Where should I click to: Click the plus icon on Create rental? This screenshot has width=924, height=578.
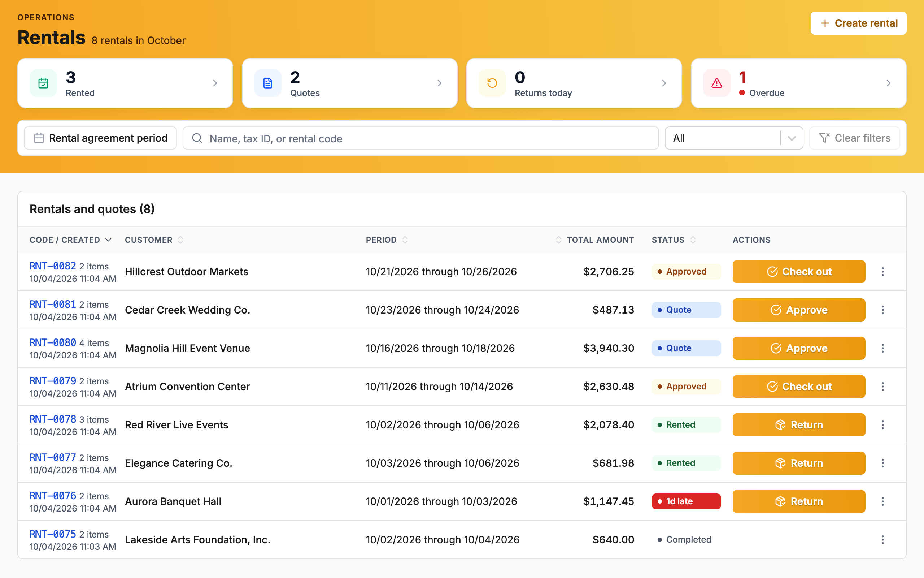coord(825,23)
